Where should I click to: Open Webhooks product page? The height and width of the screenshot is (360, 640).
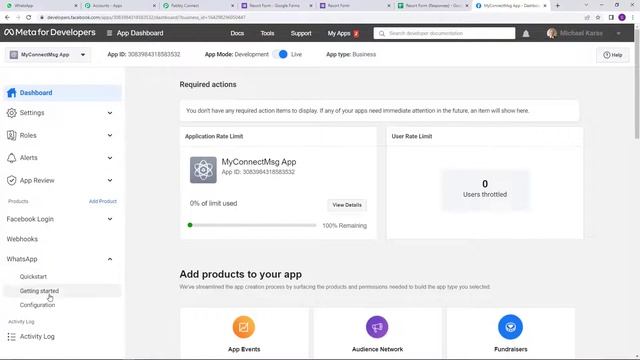tap(22, 239)
